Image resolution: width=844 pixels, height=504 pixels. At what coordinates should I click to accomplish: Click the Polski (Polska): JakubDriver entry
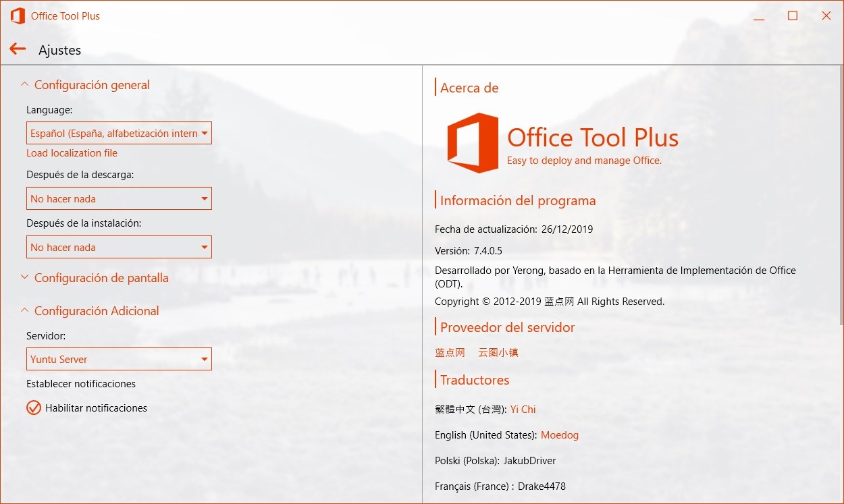coord(496,461)
